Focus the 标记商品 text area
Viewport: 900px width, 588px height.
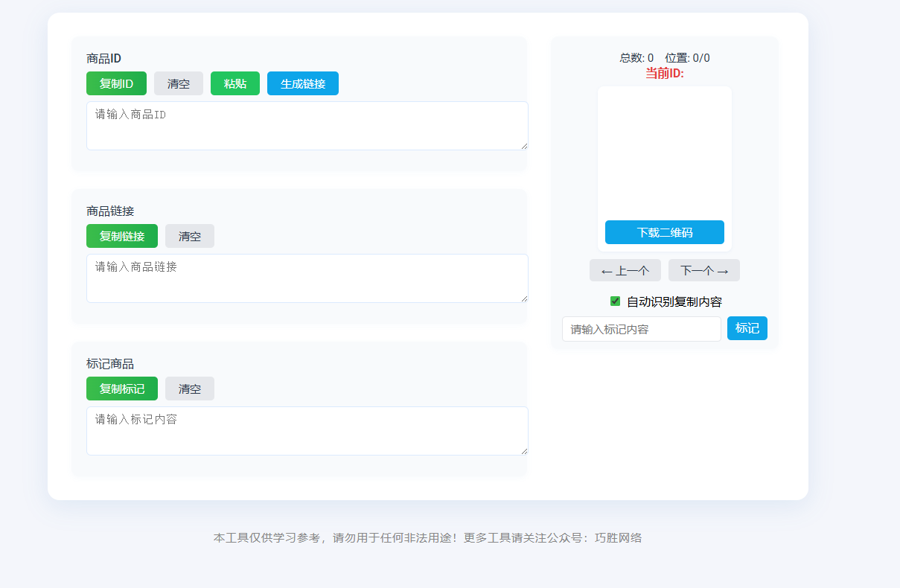tap(307, 431)
